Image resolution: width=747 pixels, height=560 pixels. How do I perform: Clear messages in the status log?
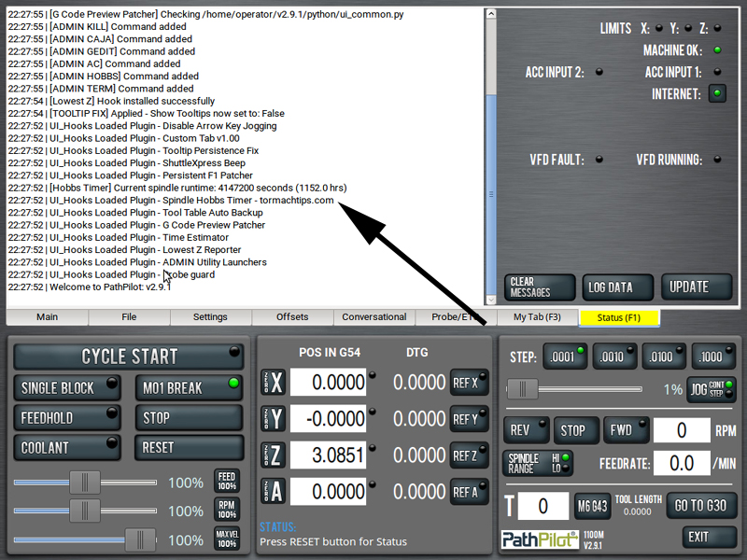coord(541,287)
